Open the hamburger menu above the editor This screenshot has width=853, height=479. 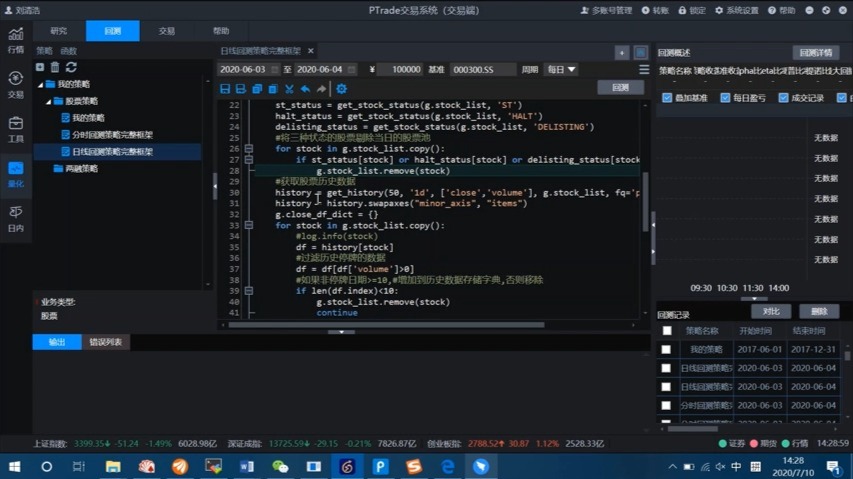(644, 70)
